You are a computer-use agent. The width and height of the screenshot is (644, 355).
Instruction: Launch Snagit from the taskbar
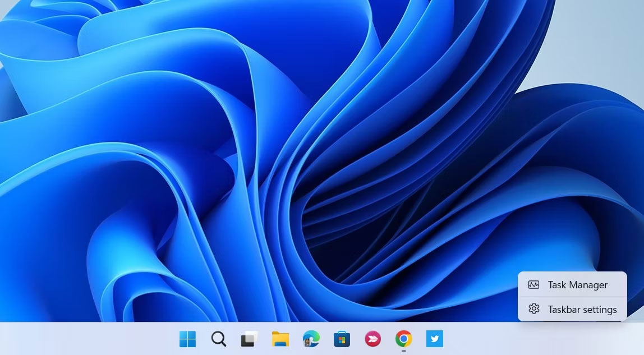[x=372, y=339]
